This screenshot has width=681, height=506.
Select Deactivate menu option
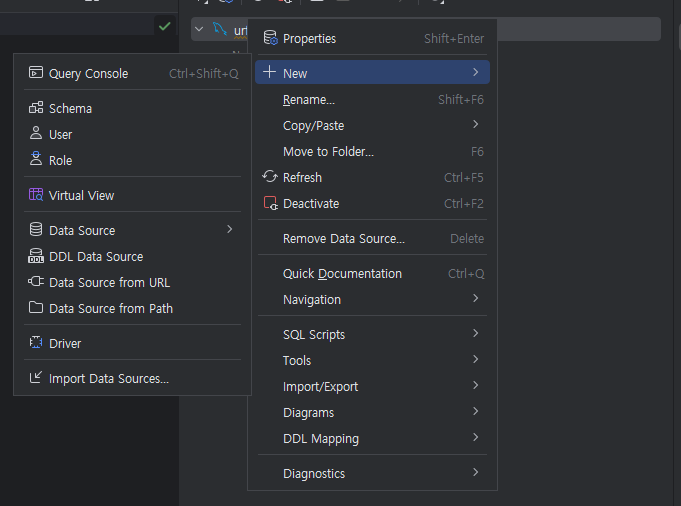coord(311,203)
